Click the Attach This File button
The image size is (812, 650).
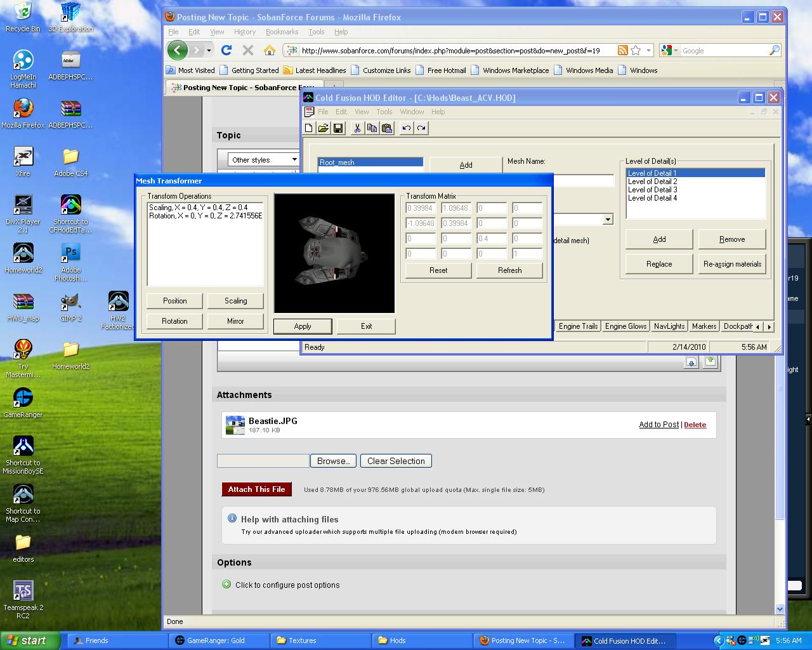256,489
